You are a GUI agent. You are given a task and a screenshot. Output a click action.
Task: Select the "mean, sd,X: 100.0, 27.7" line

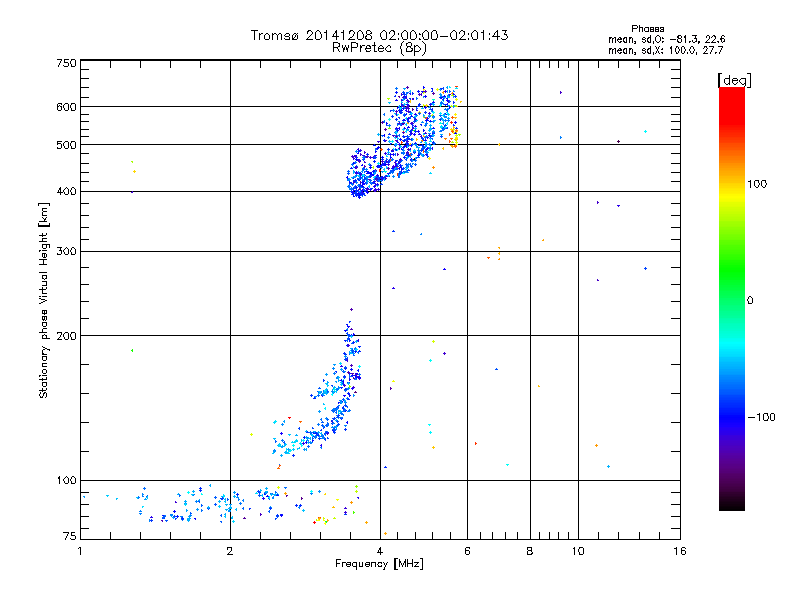(665, 50)
